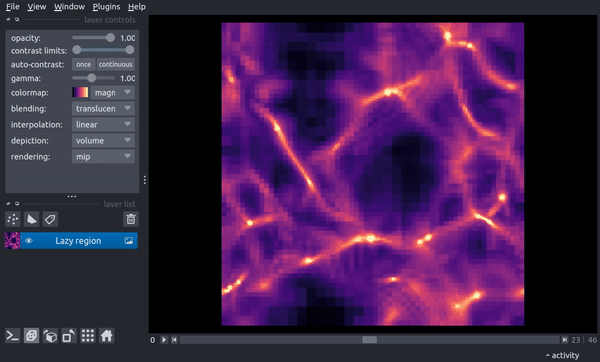Open the Help menu

click(137, 7)
